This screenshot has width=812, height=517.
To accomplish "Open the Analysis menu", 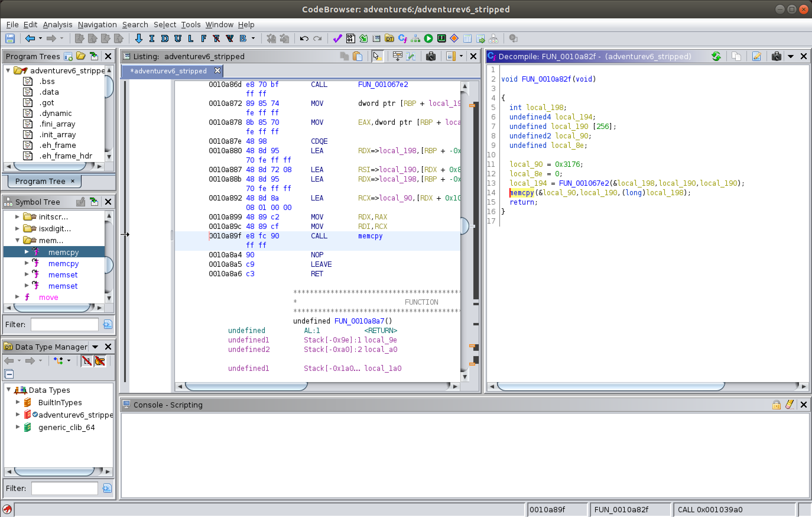I will [57, 25].
